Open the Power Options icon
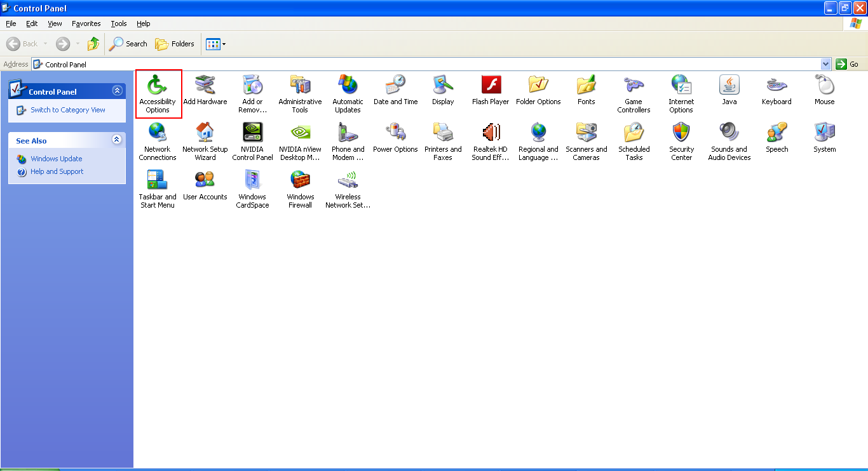This screenshot has height=471, width=868. [395, 138]
